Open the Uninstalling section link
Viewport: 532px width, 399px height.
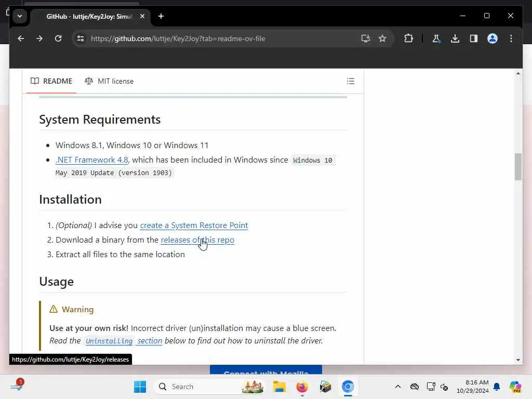[124, 341]
